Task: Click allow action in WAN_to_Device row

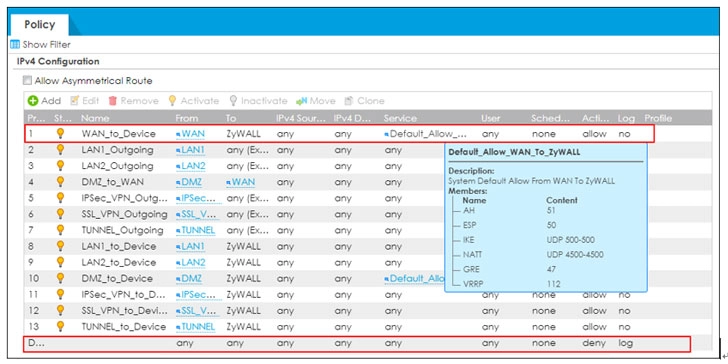Action: click(594, 134)
